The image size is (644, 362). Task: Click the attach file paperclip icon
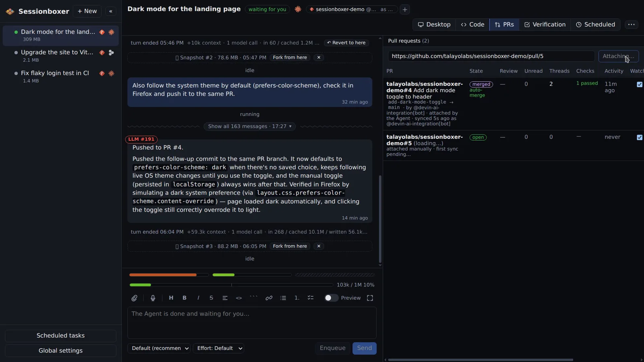pos(134,298)
